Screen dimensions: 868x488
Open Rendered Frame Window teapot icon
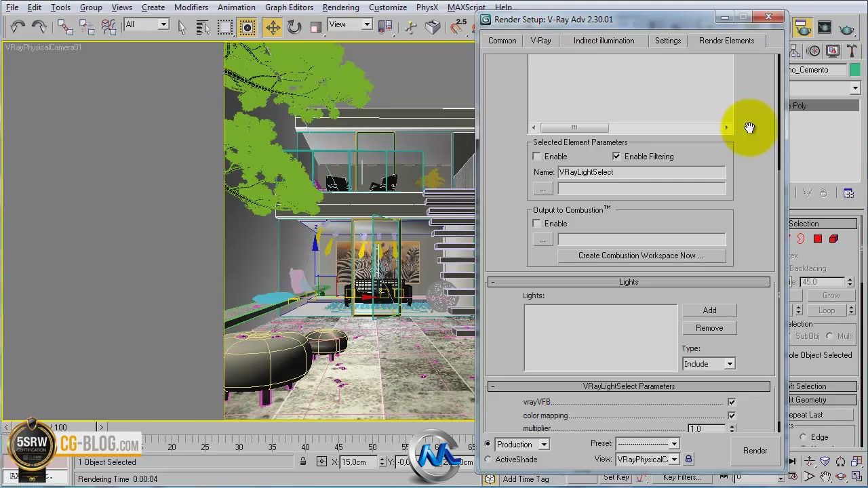[x=824, y=28]
